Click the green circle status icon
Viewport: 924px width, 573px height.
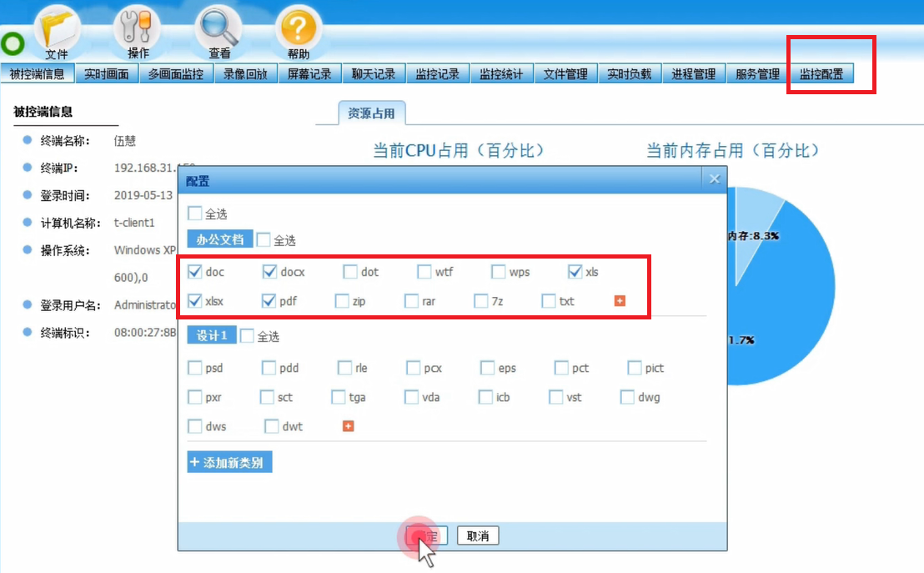tap(13, 44)
